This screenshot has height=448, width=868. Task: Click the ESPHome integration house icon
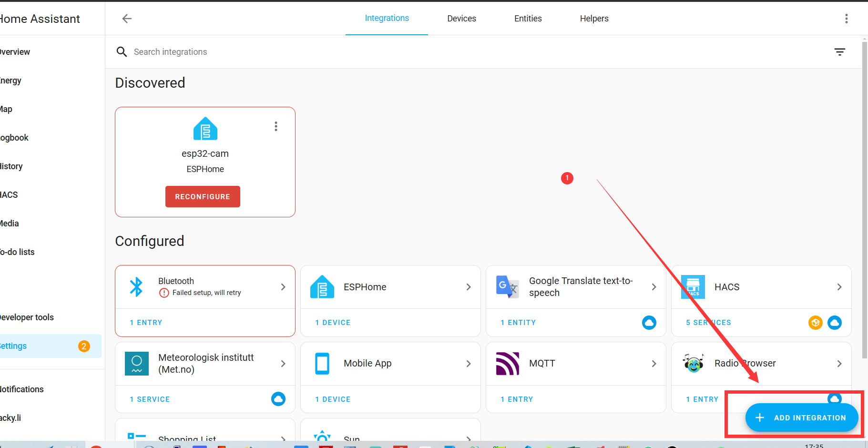[322, 287]
